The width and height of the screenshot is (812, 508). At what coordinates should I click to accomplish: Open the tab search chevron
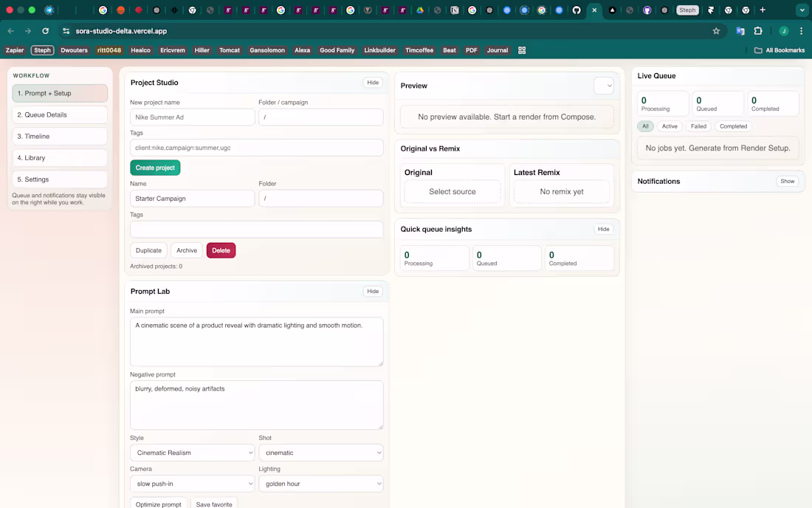(x=802, y=10)
